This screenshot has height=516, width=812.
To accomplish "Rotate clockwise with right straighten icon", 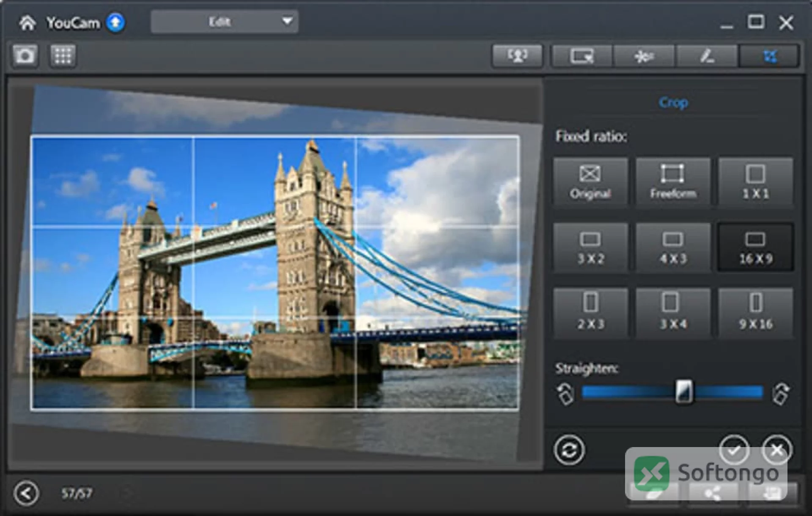I will point(781,394).
